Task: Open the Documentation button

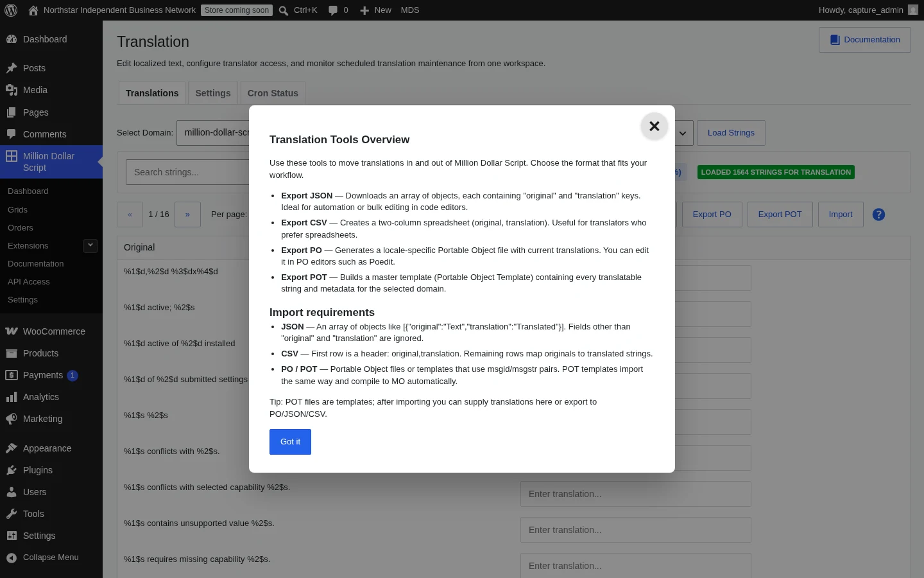Action: click(865, 40)
